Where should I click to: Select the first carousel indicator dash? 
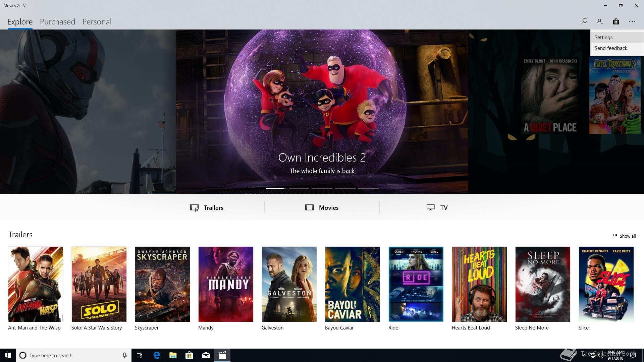276,188
